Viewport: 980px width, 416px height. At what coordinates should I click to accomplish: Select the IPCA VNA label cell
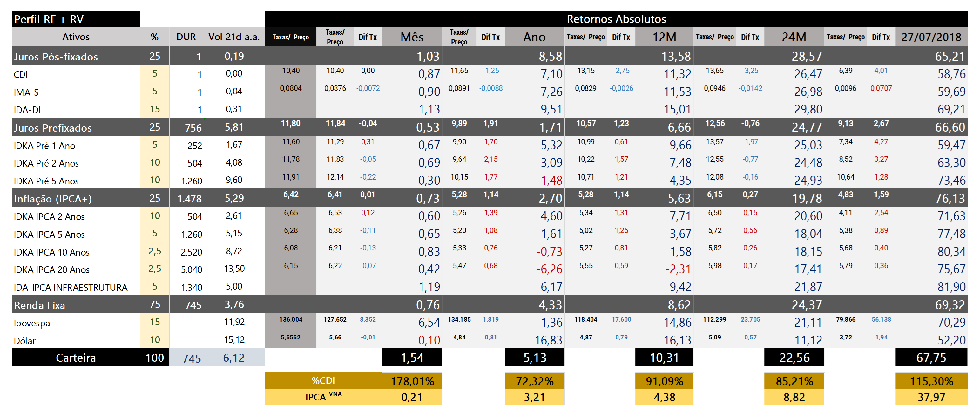[323, 397]
